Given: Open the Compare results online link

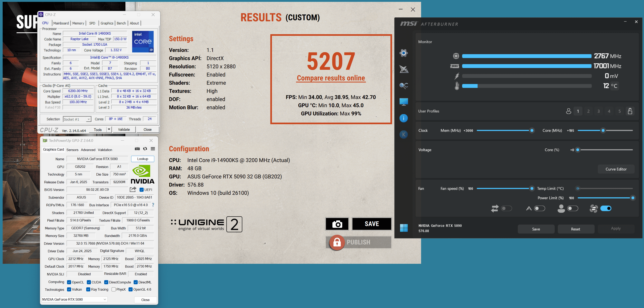Looking at the screenshot, I should 331,78.
